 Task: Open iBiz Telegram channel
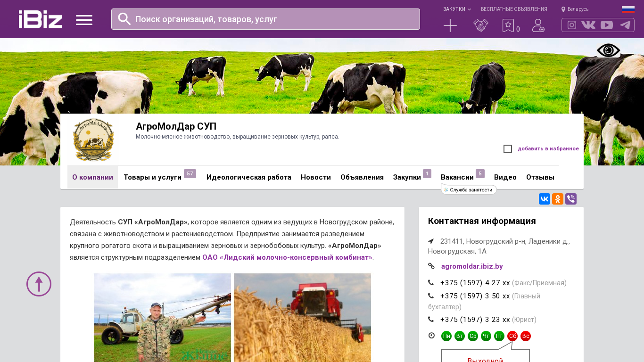click(625, 25)
